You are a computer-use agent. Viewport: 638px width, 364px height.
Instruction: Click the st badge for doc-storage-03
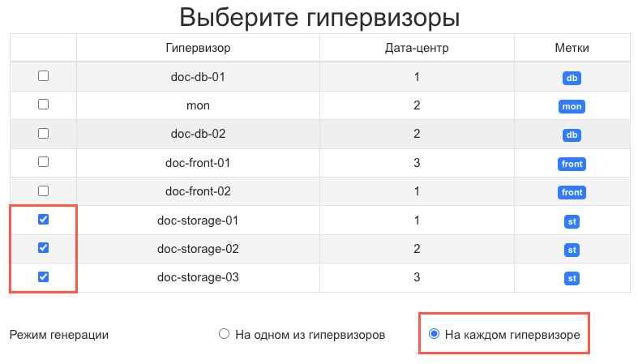(572, 279)
